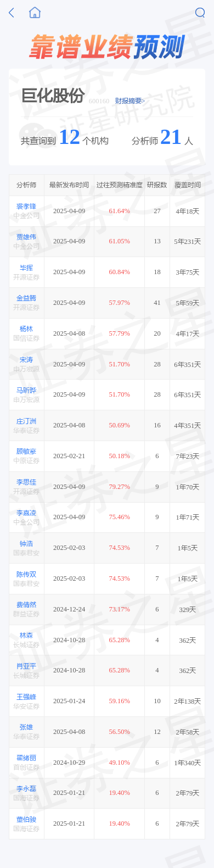Open analyst 裘孝锋 profile

[x=26, y=207]
